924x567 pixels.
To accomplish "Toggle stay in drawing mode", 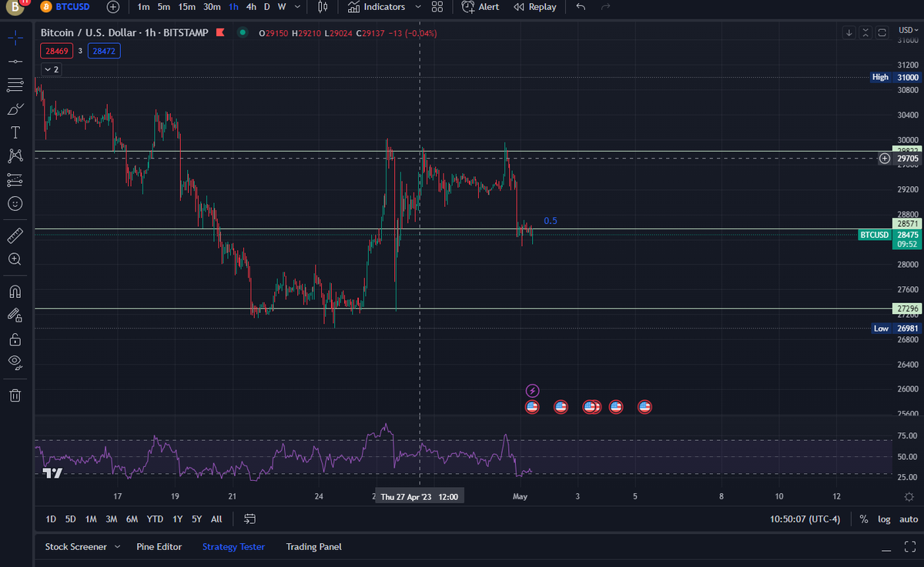I will [x=15, y=315].
